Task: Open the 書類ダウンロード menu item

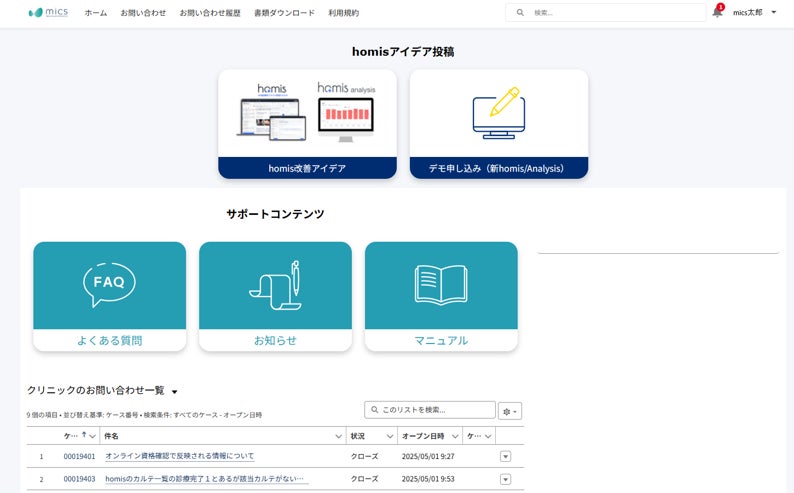Action: pyautogui.click(x=284, y=13)
